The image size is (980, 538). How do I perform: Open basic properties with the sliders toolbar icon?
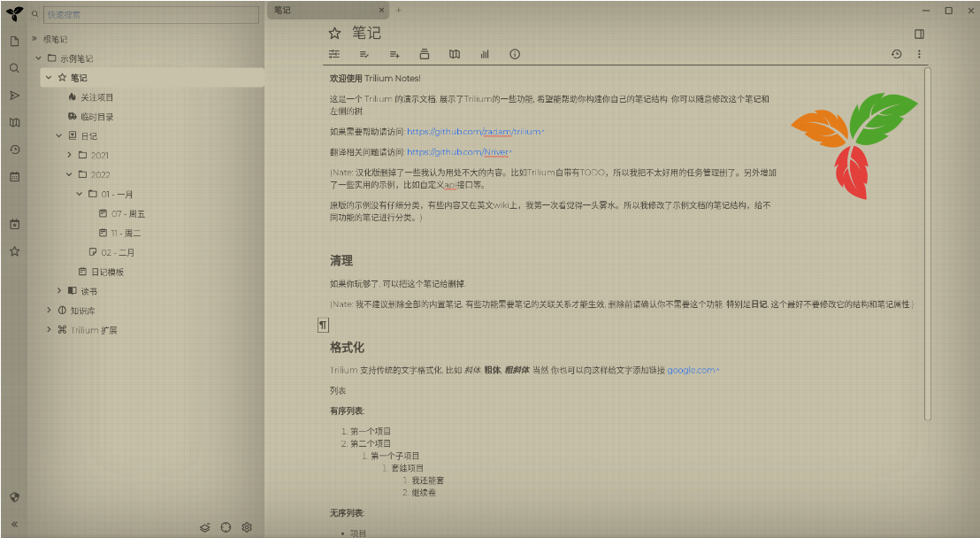coord(334,54)
